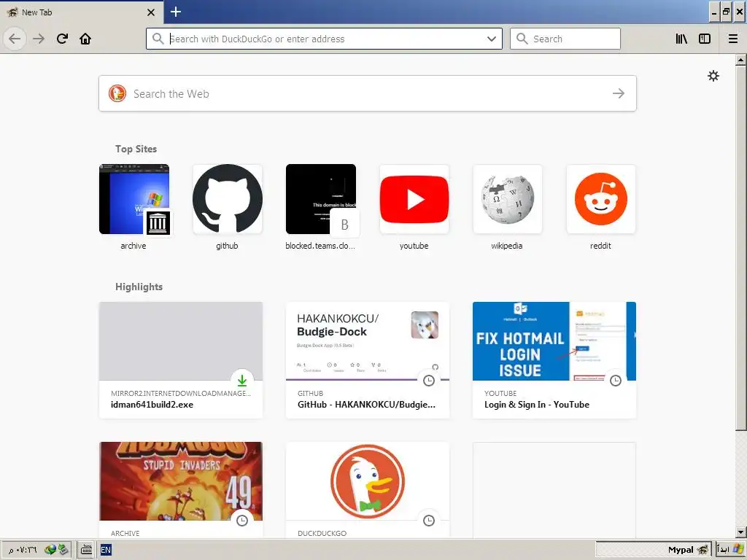Click the forward navigation arrow

[x=39, y=39]
